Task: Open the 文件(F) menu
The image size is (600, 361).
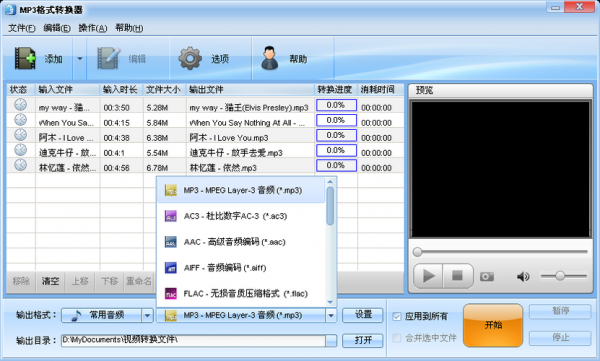Action: coord(22,28)
